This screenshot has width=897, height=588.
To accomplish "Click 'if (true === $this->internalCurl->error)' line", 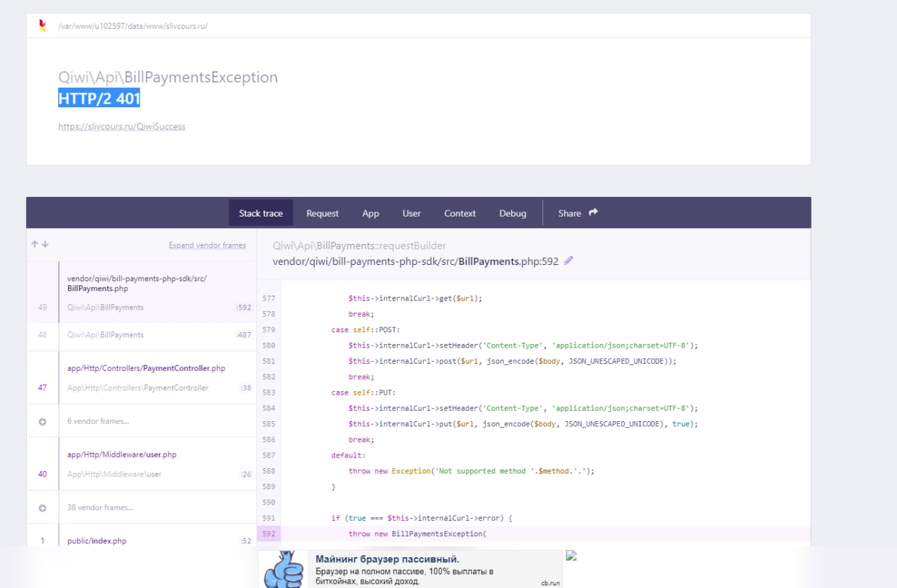I will [423, 518].
